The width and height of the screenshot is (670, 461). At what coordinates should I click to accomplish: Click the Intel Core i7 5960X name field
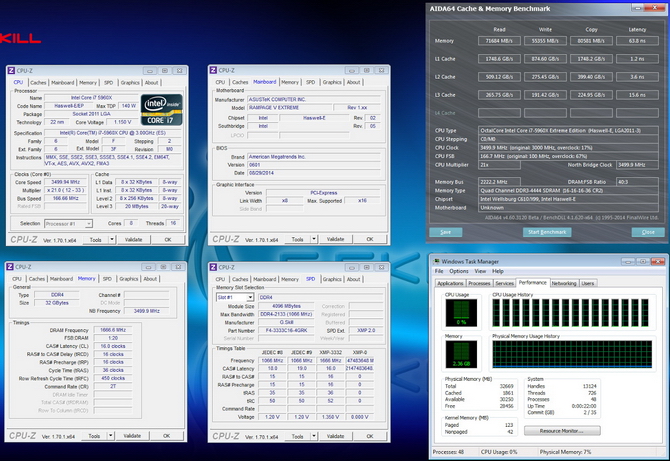click(x=91, y=98)
